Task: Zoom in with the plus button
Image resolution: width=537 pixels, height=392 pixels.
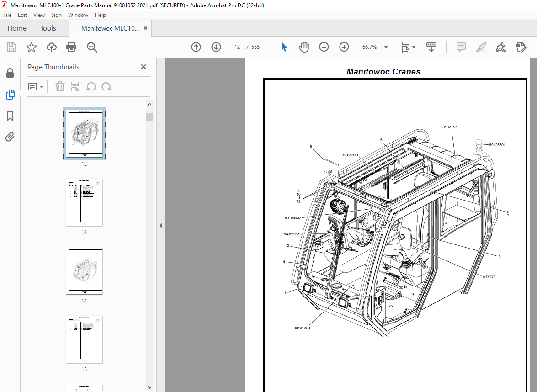Action: [x=344, y=47]
